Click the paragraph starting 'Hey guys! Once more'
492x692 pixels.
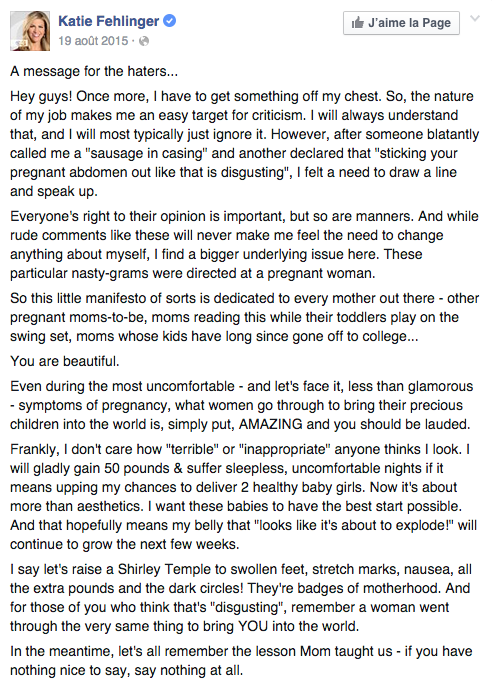(244, 143)
